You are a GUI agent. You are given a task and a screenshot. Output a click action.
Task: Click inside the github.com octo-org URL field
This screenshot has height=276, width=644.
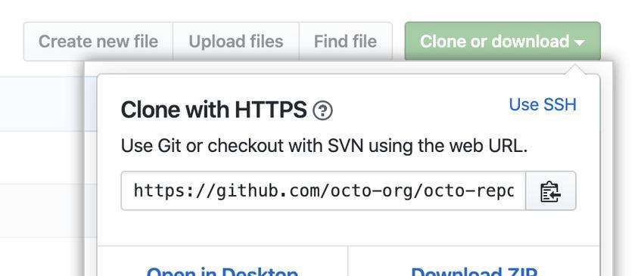click(x=323, y=191)
